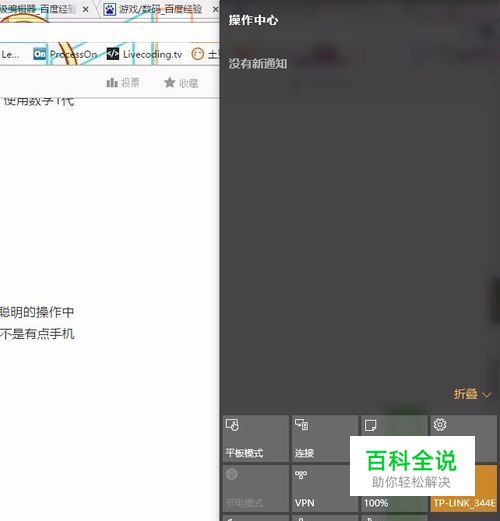Close the 编辑器_百度经验 browser tab
The height and width of the screenshot is (521, 500).
85,10
